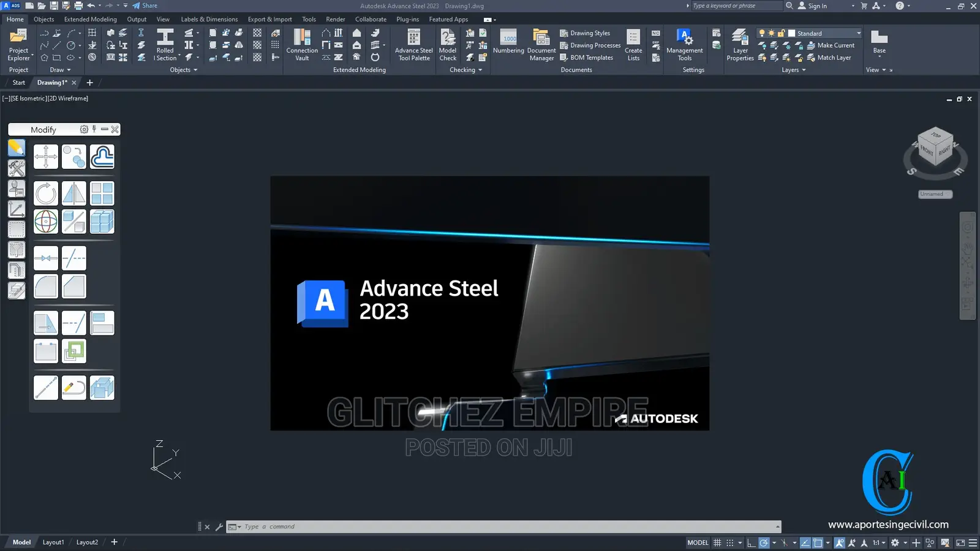
Task: Launch the Numbering tool
Action: (508, 42)
